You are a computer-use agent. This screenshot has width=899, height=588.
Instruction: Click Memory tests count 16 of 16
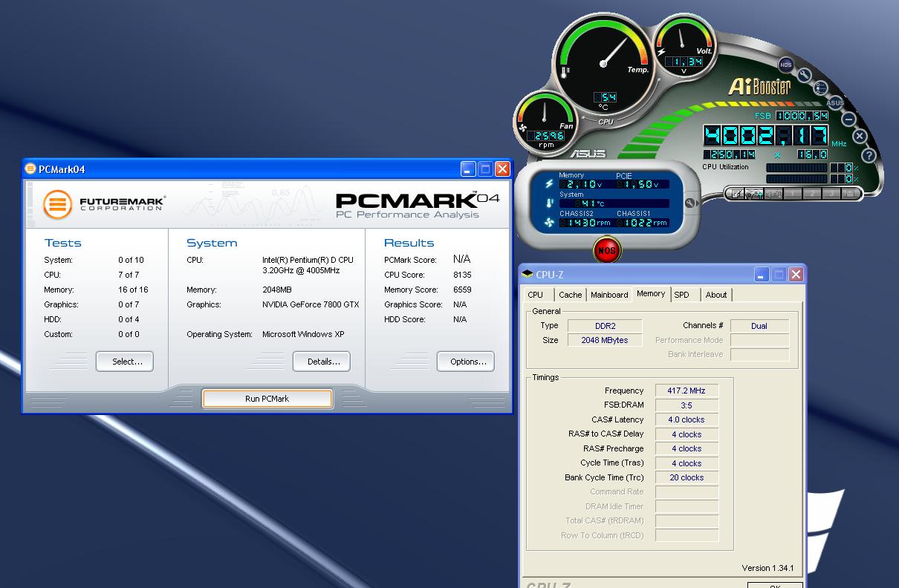[x=133, y=290]
